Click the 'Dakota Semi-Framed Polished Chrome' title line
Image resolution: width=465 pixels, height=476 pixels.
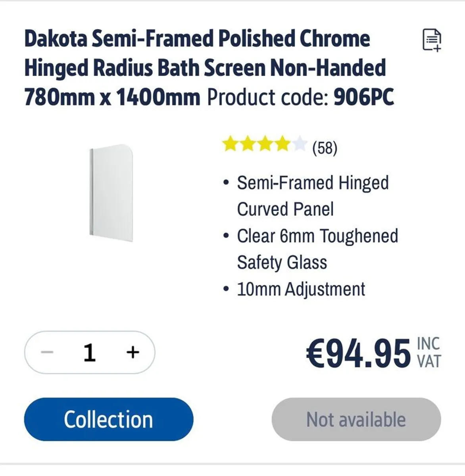(x=197, y=39)
